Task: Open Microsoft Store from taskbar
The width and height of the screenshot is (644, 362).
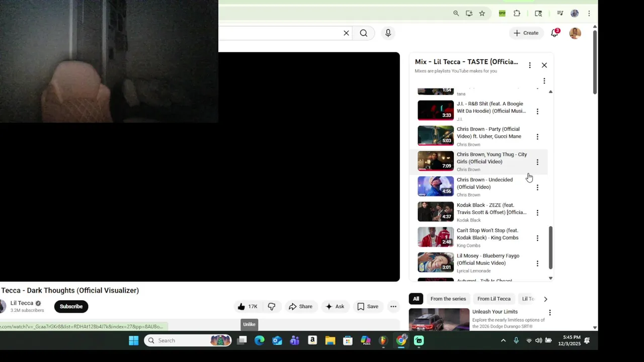Action: point(348,340)
